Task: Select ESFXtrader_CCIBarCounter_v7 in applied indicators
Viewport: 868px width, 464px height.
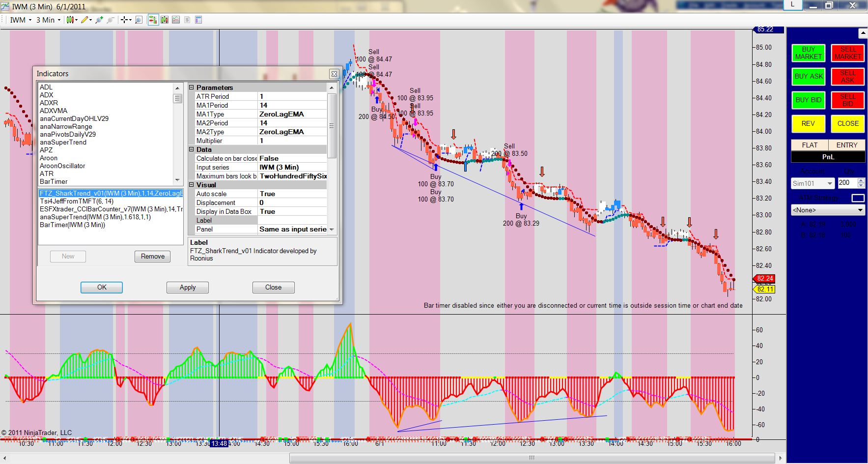Action: click(111, 209)
